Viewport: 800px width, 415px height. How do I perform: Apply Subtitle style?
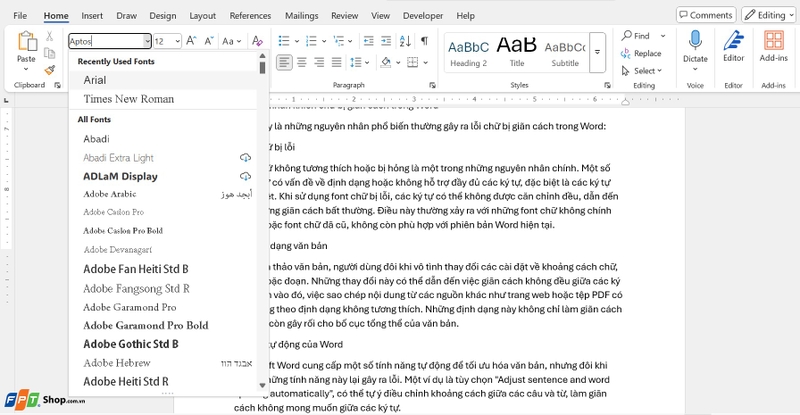tap(565, 53)
